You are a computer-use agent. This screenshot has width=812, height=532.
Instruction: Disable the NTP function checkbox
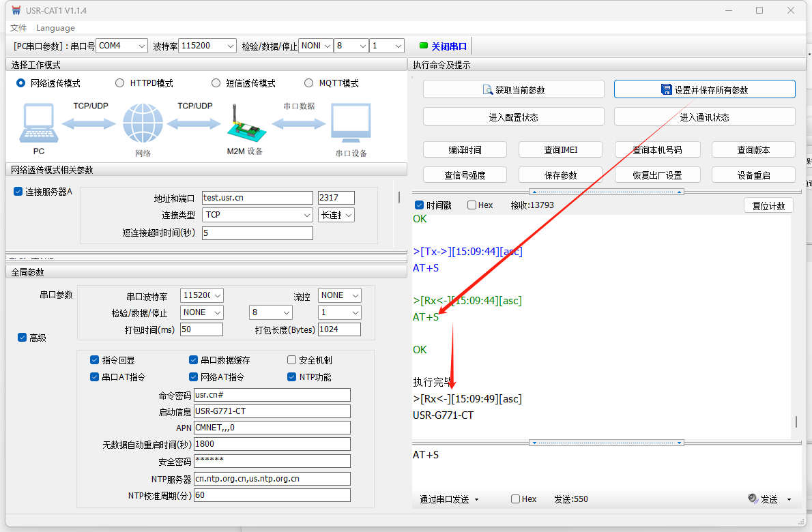292,377
